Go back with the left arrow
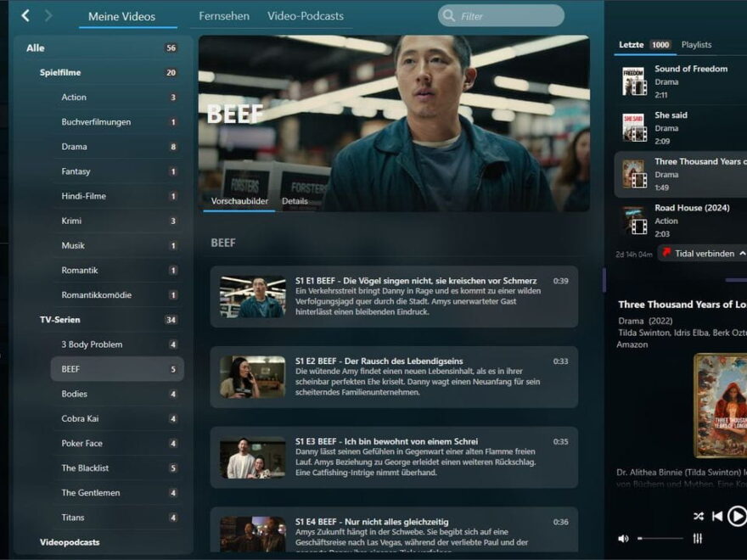The height and width of the screenshot is (560, 747). pos(25,16)
